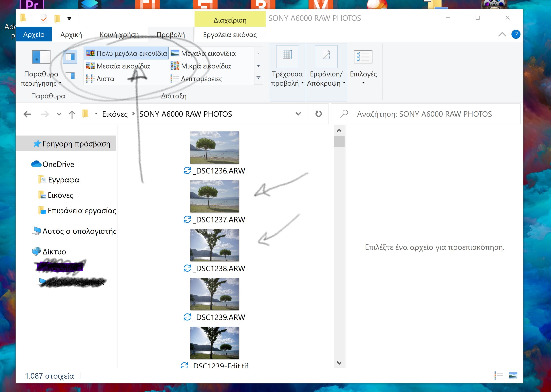Open recent locations dropdown arrow
Viewport: 551px width, 392px height.
(x=59, y=114)
